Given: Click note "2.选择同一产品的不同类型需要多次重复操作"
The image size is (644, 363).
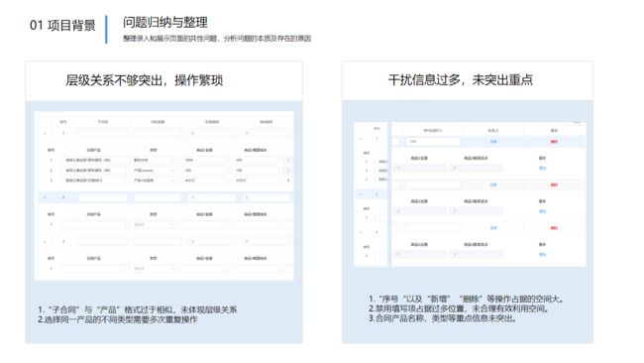Looking at the screenshot, I should 118,319.
